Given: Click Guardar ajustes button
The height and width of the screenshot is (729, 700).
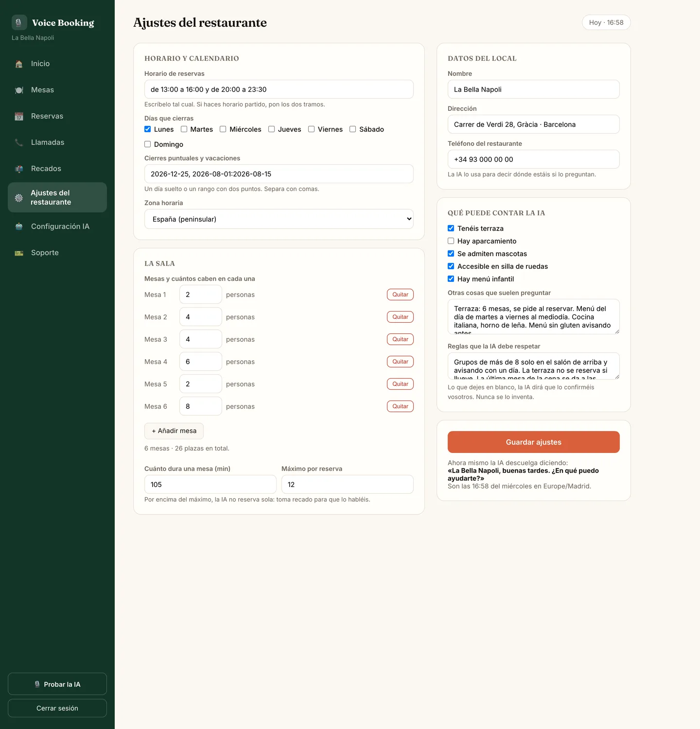Looking at the screenshot, I should point(534,442).
